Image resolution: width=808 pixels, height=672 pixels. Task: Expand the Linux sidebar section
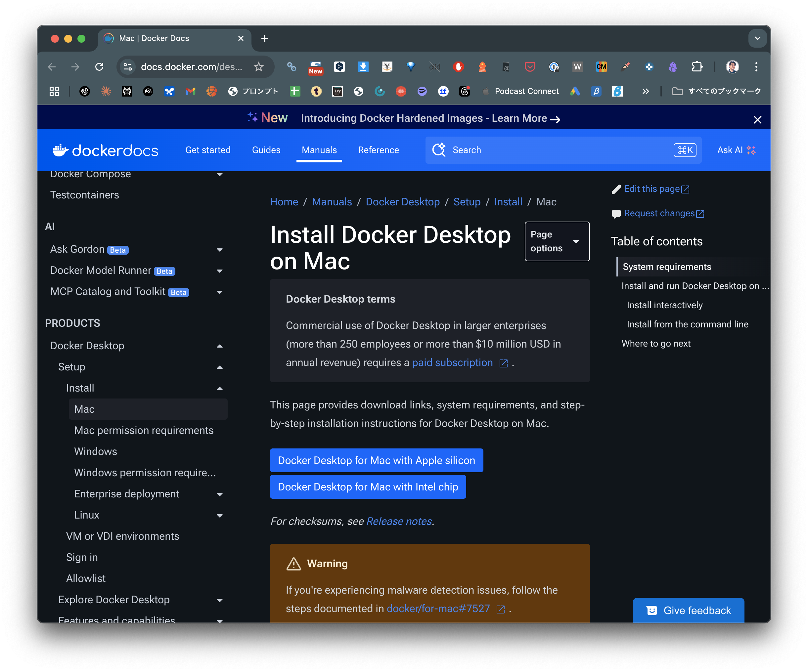coord(220,516)
